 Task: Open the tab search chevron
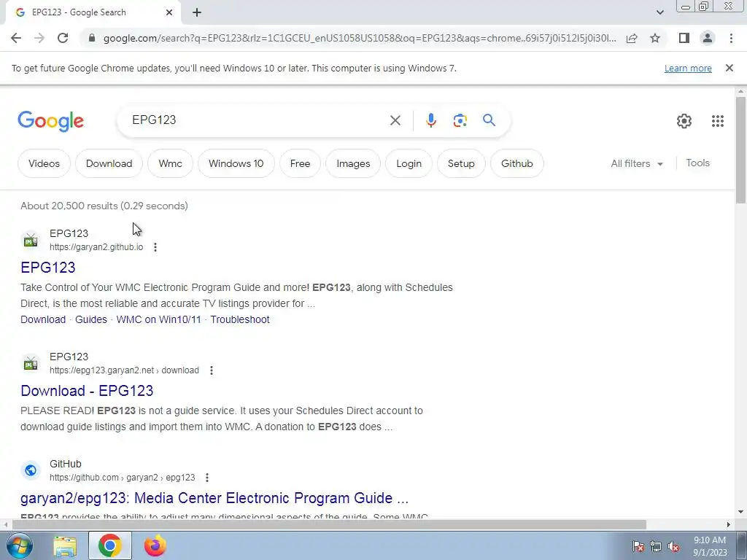coord(659,12)
